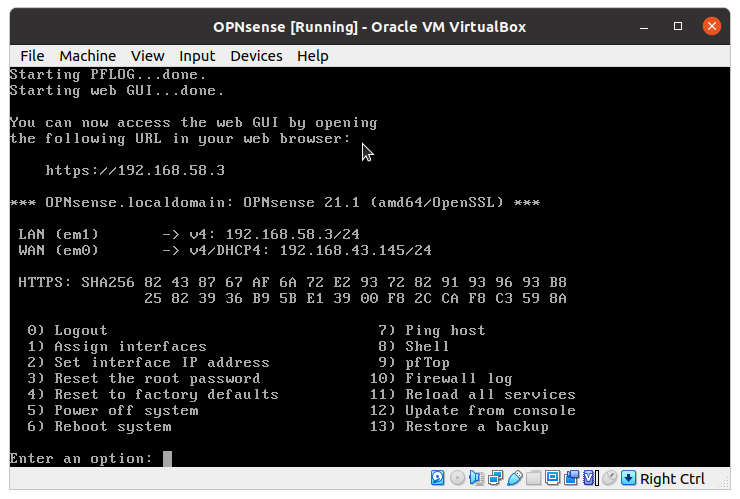740x499 pixels.
Task: Click the virtualization CPU status icon
Action: pos(590,478)
